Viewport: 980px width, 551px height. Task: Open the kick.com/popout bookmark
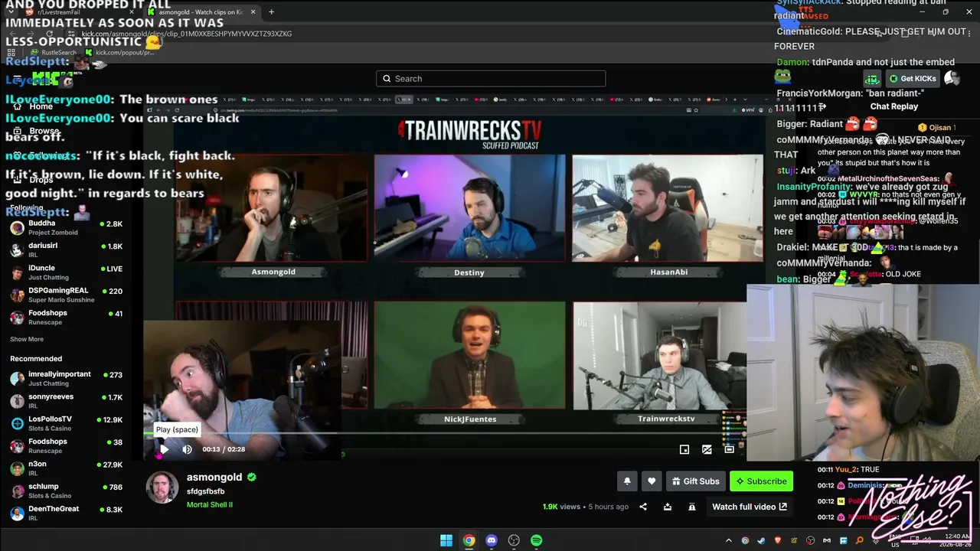119,53
